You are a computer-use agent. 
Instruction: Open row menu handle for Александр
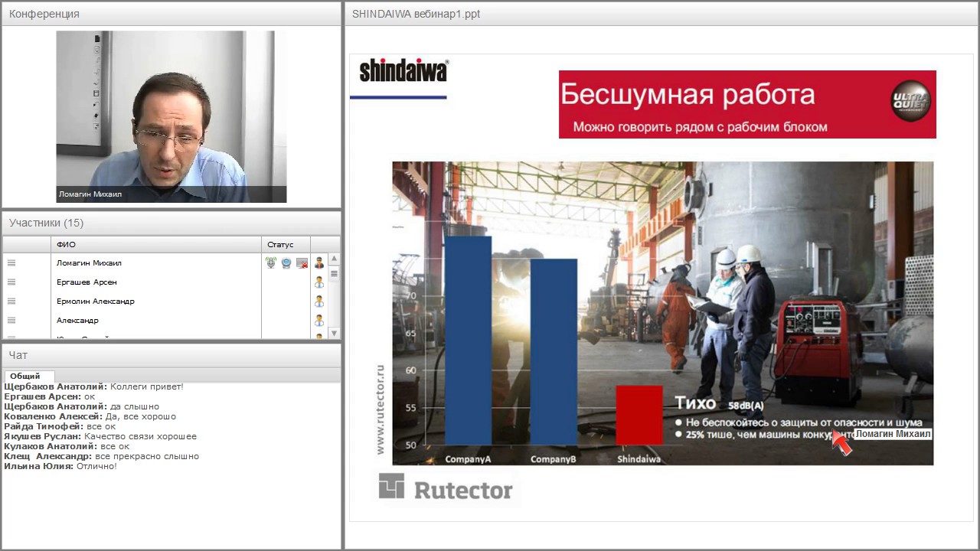pyautogui.click(x=11, y=320)
